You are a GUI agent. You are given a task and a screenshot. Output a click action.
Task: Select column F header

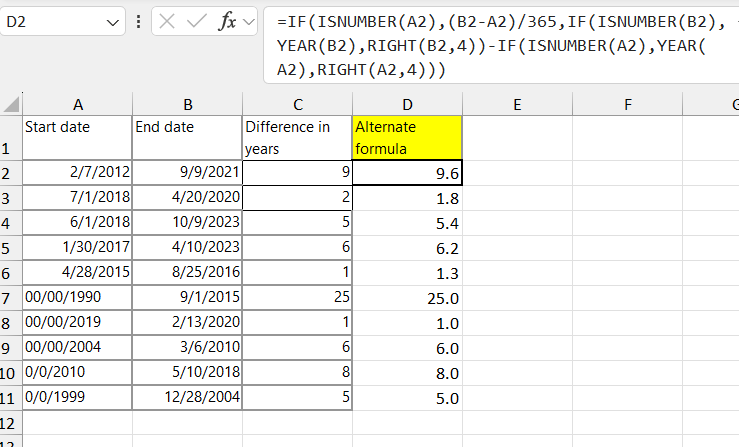coord(627,104)
